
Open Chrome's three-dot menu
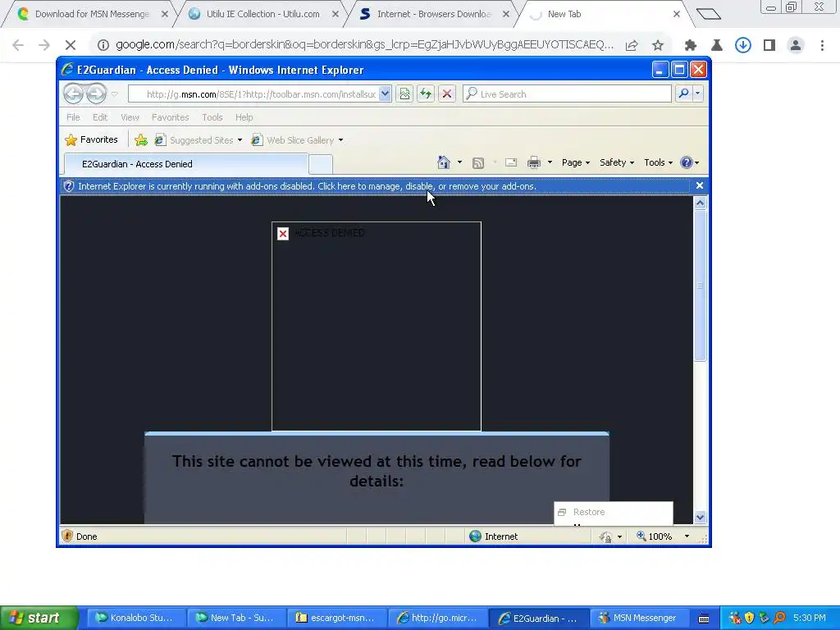(822, 45)
